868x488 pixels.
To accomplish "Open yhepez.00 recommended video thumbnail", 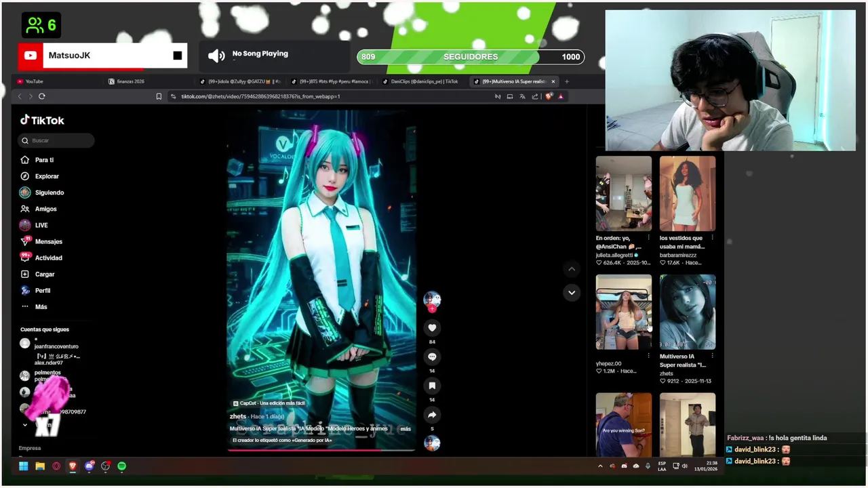I will pos(624,312).
